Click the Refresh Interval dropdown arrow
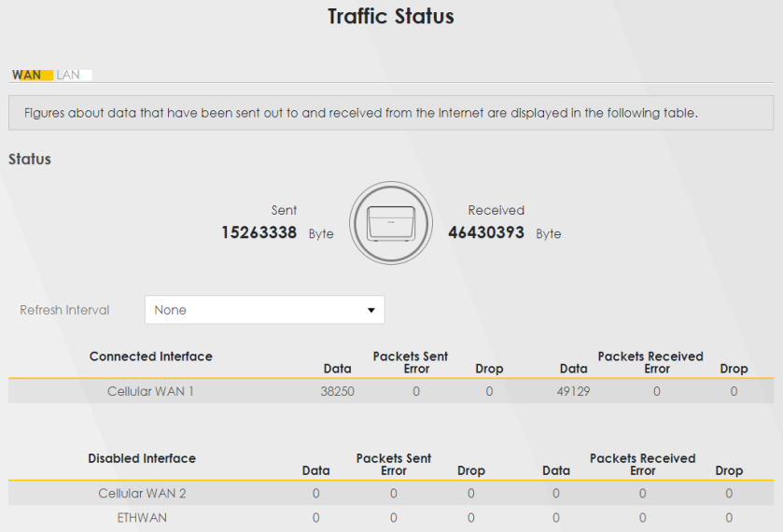Viewport: 783px width, 532px height. click(371, 310)
